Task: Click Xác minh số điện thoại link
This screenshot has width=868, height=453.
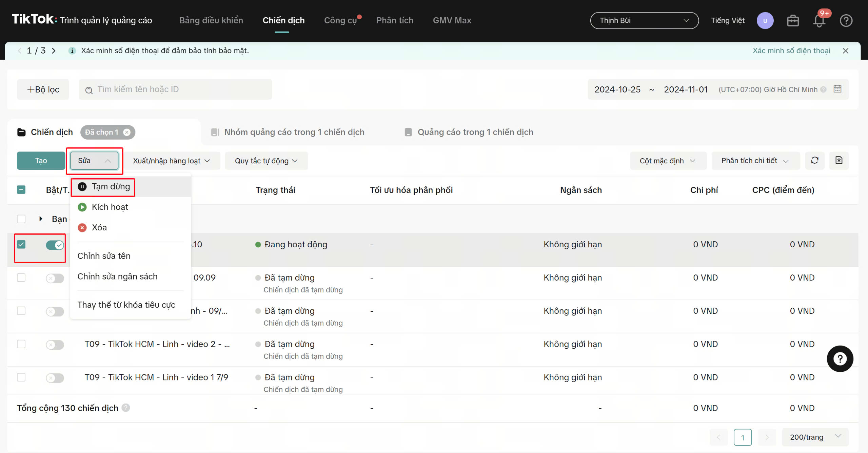Action: click(791, 51)
